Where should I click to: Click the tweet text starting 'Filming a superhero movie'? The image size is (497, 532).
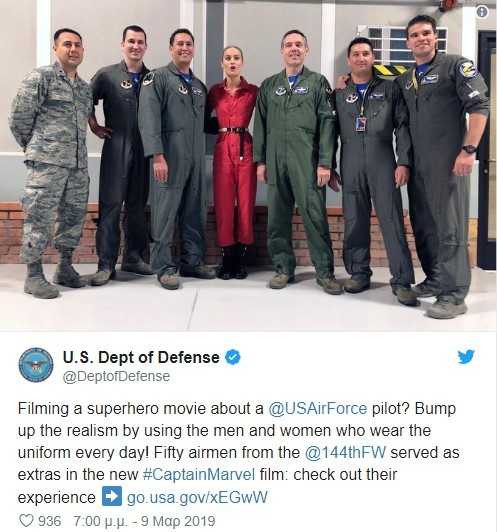[238, 453]
